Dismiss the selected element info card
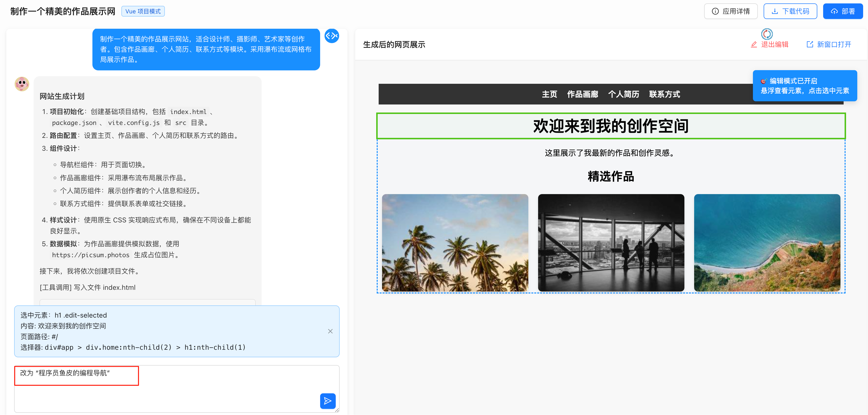Viewport: 868px width, 415px height. click(330, 331)
